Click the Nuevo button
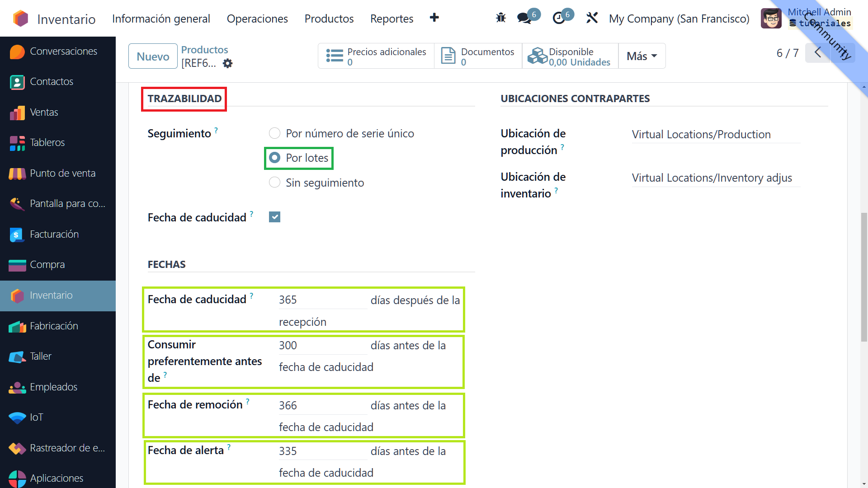Viewport: 868px width, 488px height. (x=153, y=56)
